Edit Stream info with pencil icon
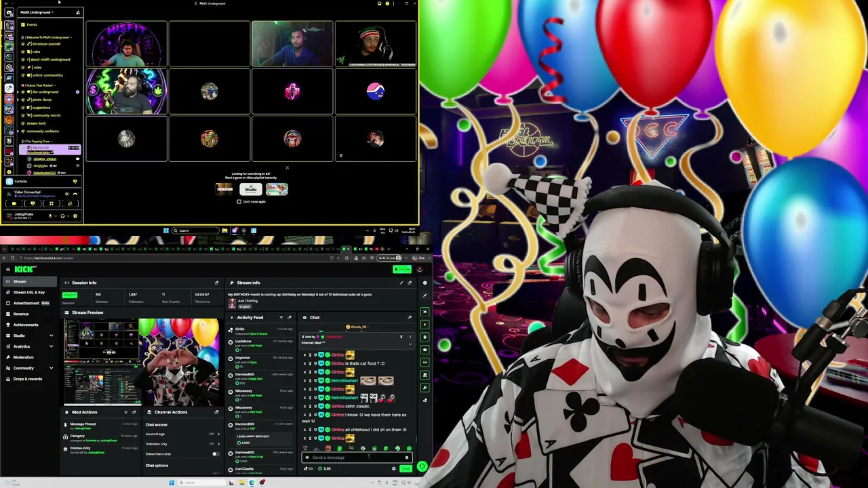The image size is (868, 488). (401, 283)
